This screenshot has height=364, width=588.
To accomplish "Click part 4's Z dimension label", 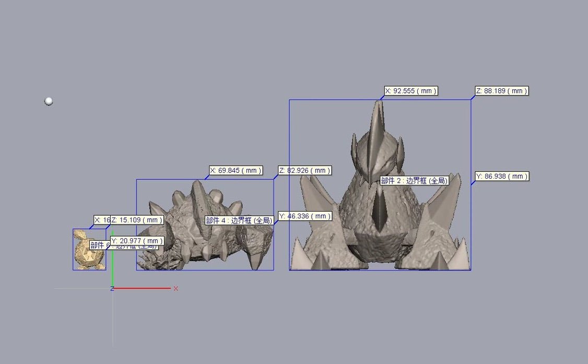I will coord(304,170).
